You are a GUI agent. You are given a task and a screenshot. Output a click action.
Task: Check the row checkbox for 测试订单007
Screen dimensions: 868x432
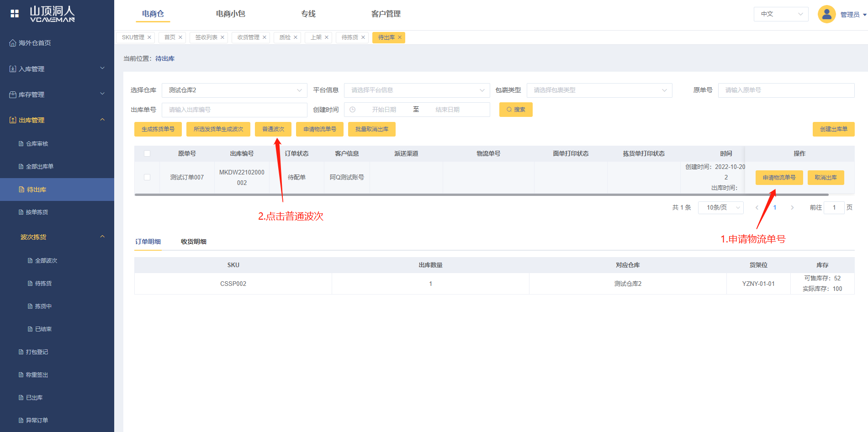147,177
